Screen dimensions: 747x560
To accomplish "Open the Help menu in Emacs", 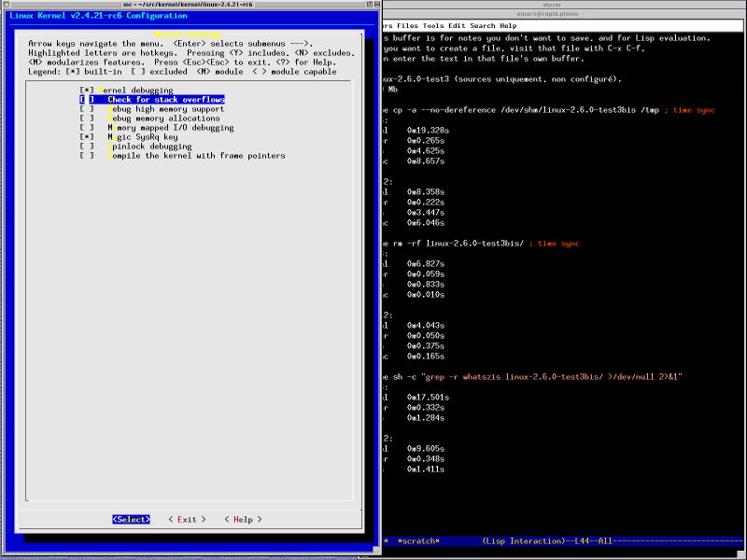I will click(508, 26).
